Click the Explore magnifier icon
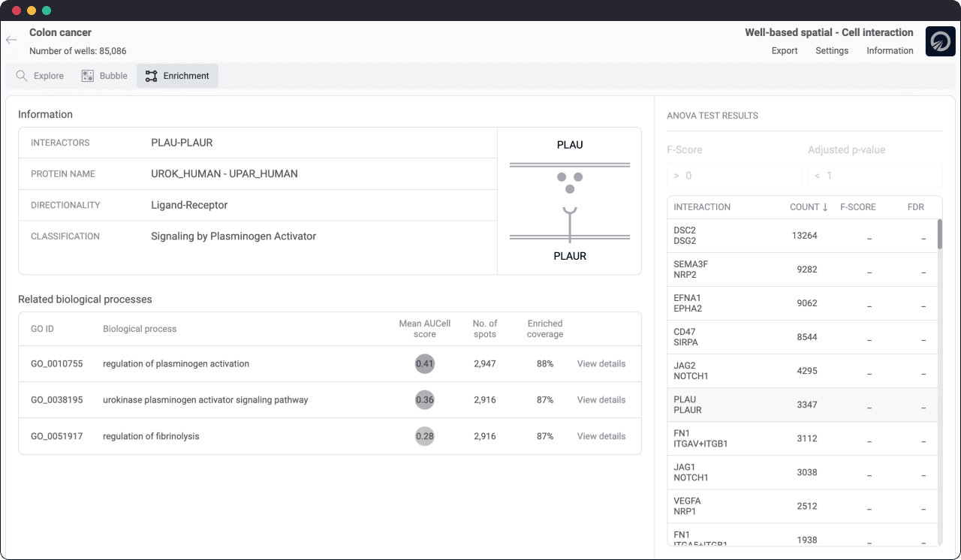 point(22,76)
